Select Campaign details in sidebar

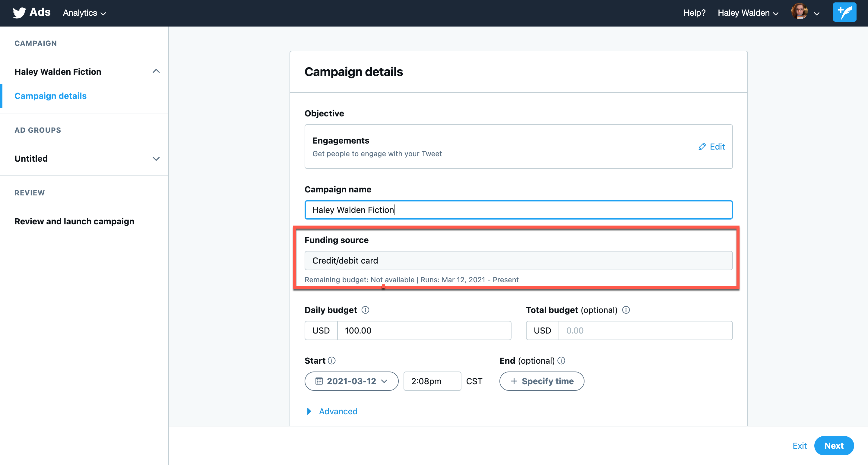(x=51, y=96)
